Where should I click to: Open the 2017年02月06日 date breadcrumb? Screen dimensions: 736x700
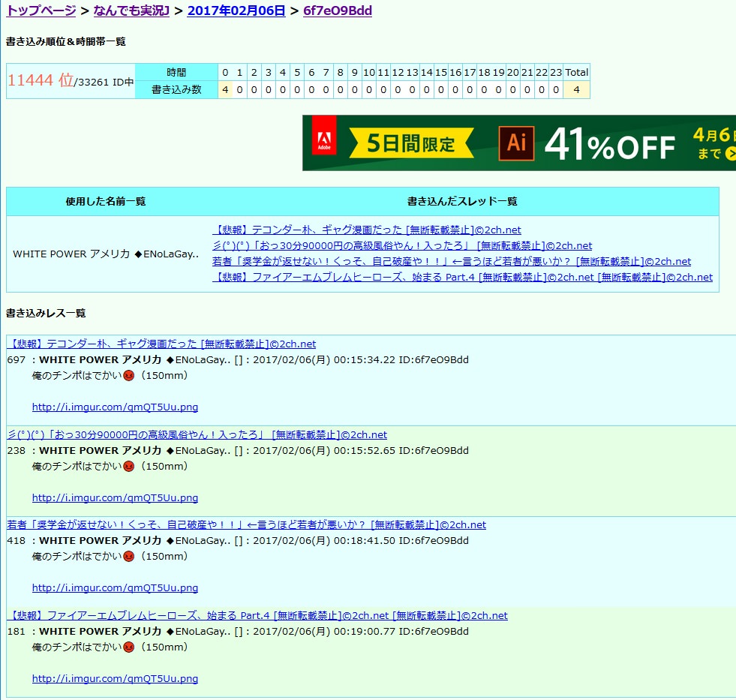(x=236, y=11)
